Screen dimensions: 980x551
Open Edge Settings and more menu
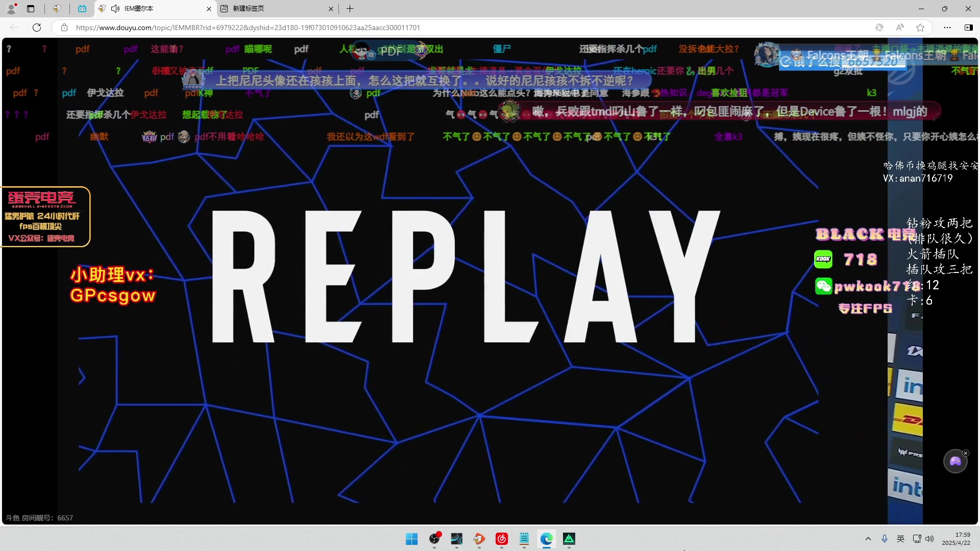point(947,28)
